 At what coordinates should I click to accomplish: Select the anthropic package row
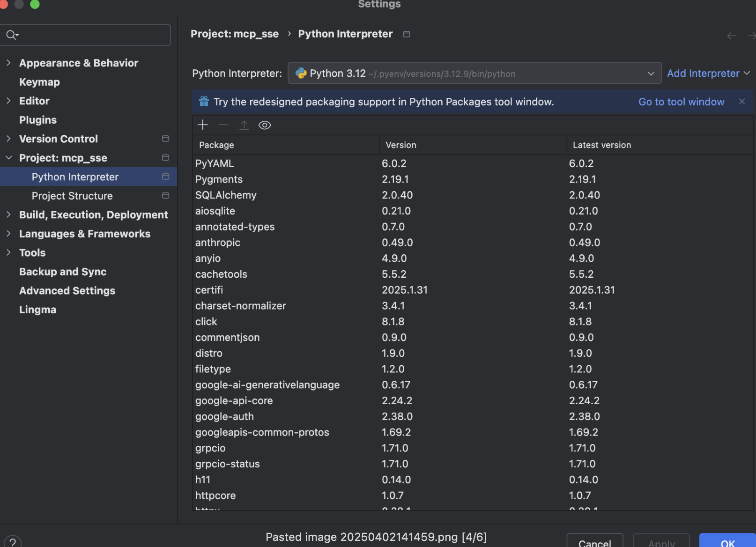(473, 243)
